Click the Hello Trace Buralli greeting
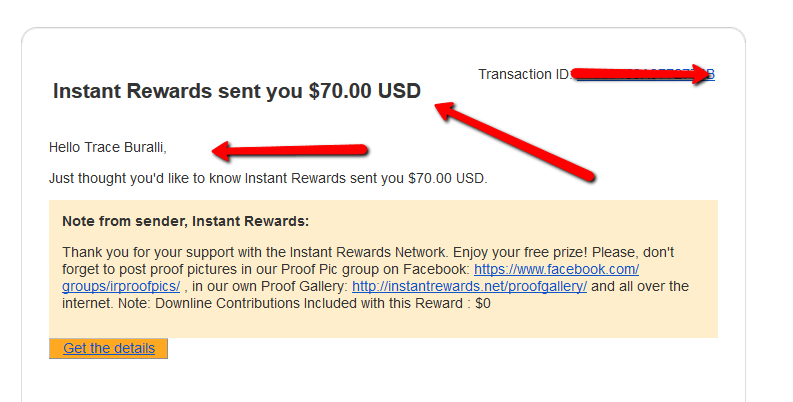Screen dimensions: 793x402 click(x=108, y=147)
